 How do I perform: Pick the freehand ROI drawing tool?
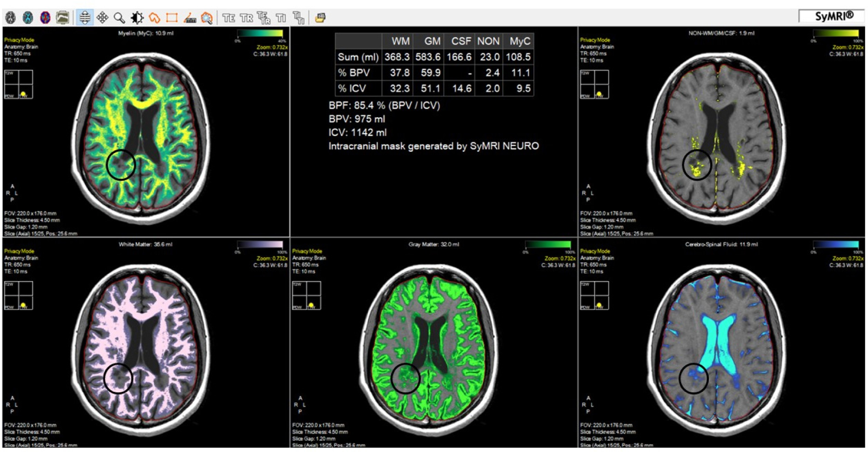(x=154, y=18)
